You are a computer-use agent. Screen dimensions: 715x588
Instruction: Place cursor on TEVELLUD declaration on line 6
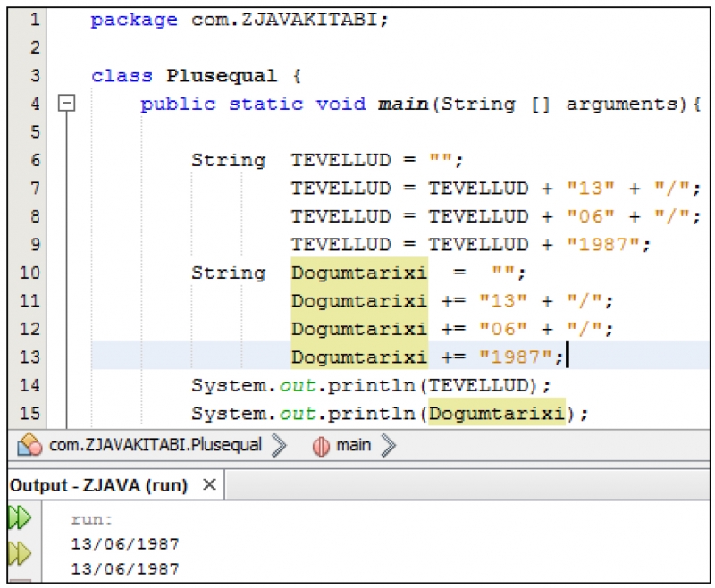pyautogui.click(x=341, y=161)
